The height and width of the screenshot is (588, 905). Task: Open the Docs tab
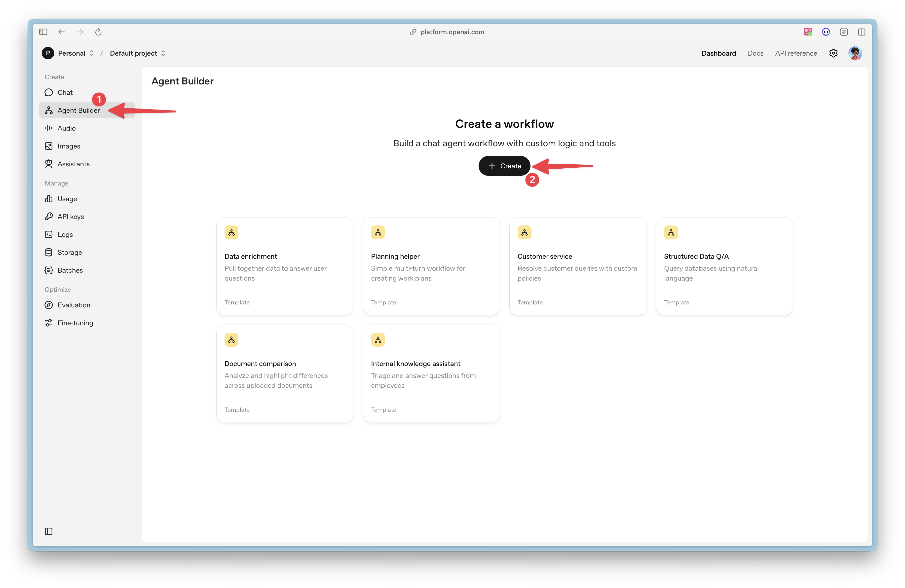point(755,53)
